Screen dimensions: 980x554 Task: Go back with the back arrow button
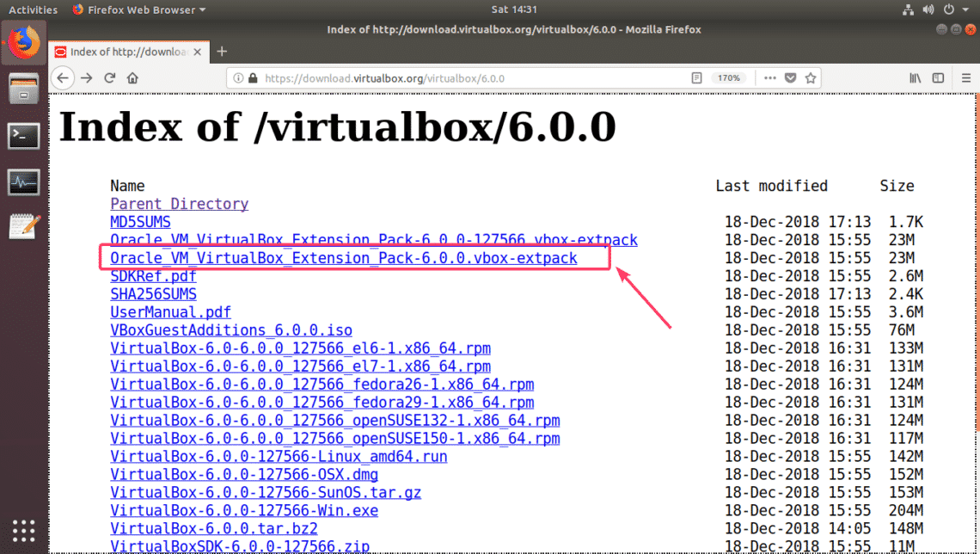pyautogui.click(x=62, y=78)
